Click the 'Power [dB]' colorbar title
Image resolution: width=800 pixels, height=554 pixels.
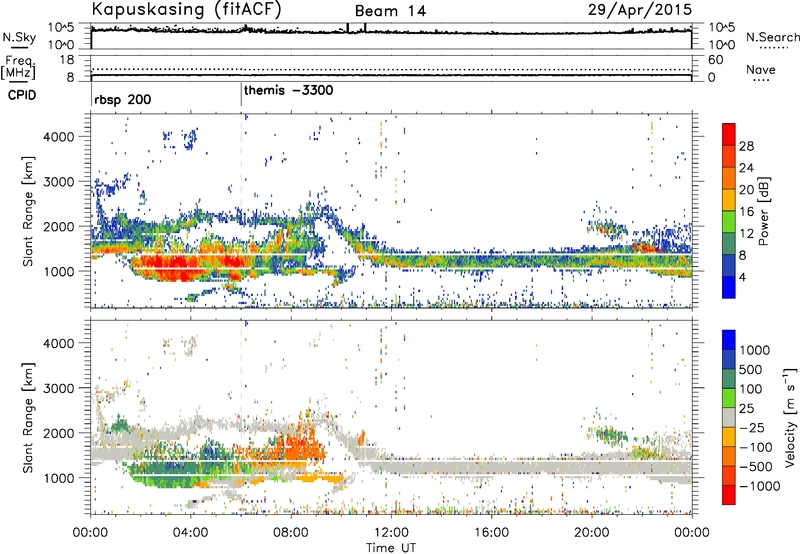click(x=763, y=211)
